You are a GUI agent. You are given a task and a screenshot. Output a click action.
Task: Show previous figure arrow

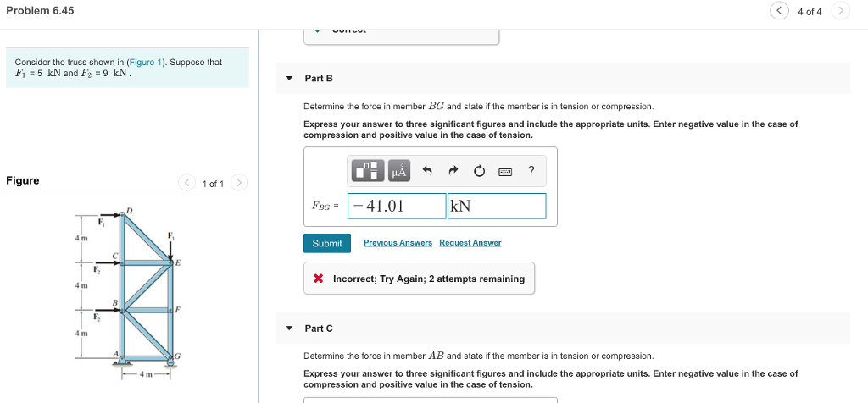[187, 182]
